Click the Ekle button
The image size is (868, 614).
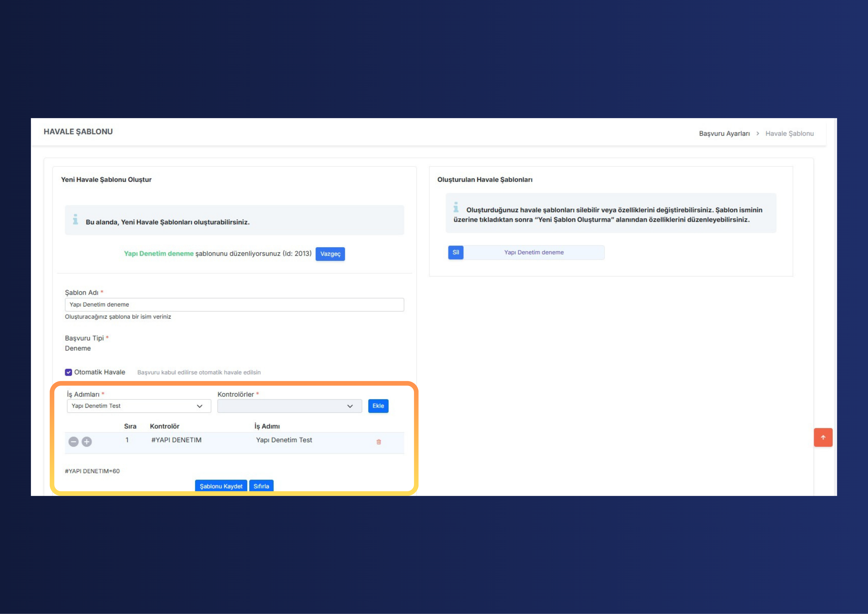click(378, 406)
